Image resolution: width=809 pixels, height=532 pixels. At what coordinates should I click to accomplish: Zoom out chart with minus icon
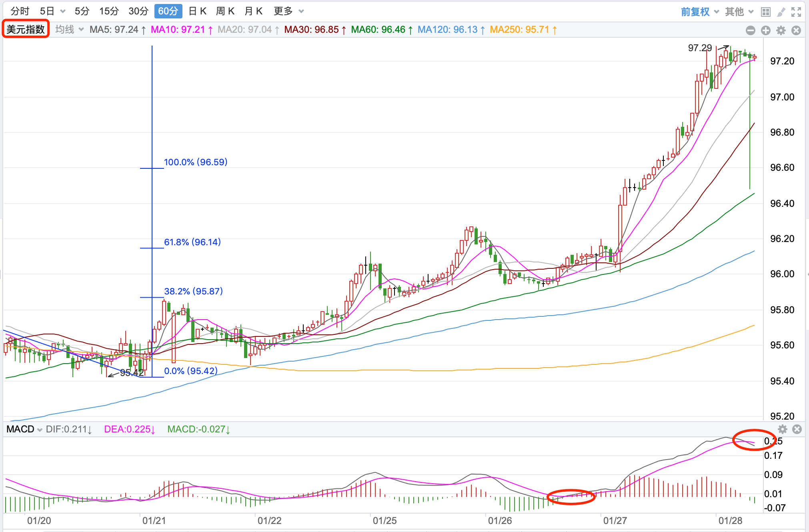(x=751, y=30)
